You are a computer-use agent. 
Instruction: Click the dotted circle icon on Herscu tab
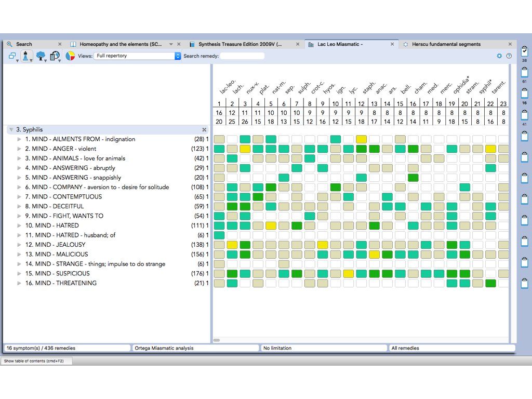click(x=405, y=44)
